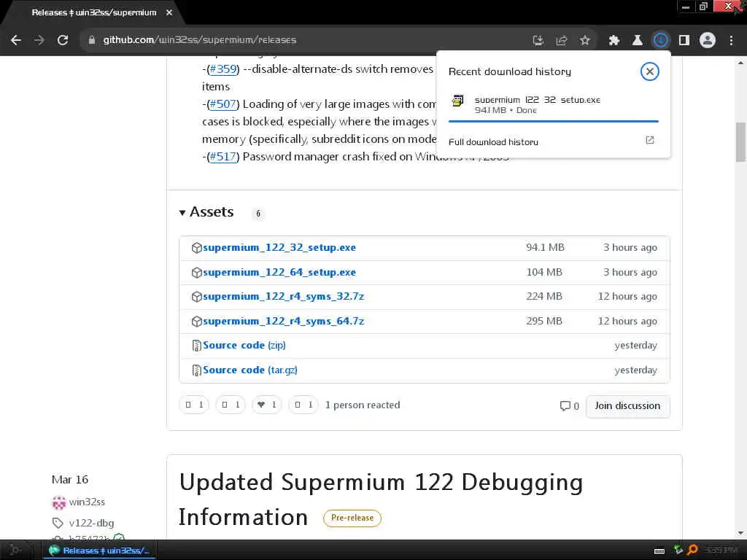Click the vertical scrollbar thumb
The height and width of the screenshot is (560, 747).
[x=741, y=142]
